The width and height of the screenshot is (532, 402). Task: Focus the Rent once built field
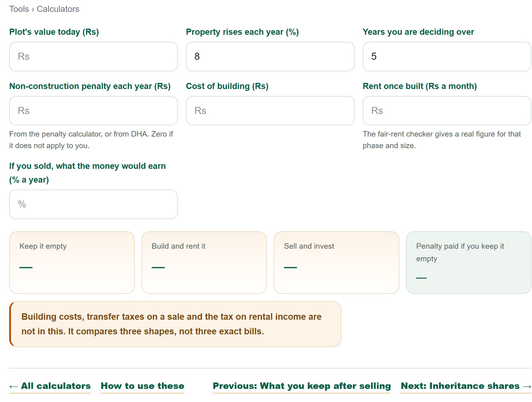click(x=447, y=111)
